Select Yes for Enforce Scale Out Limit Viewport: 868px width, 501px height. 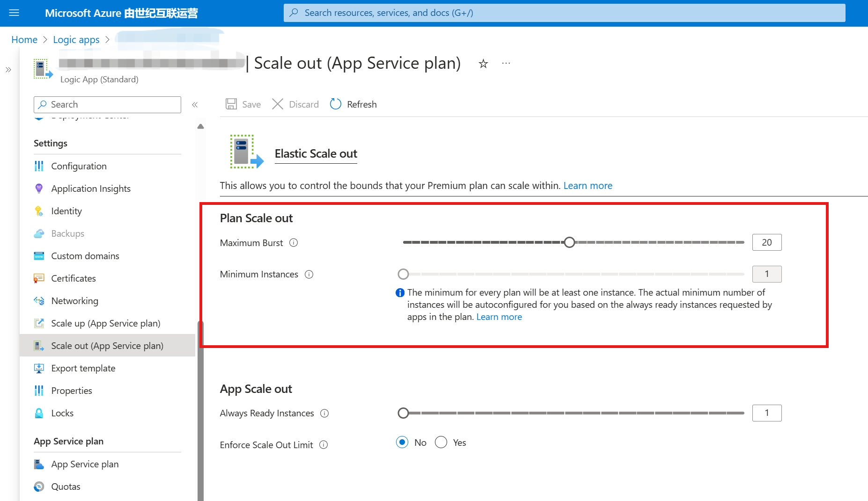coord(441,443)
